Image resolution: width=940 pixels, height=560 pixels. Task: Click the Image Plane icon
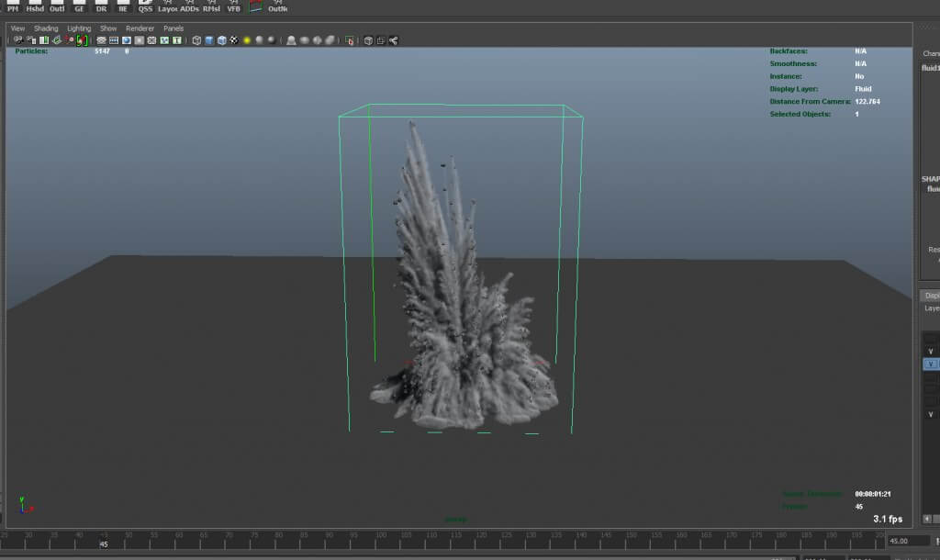(x=56, y=40)
